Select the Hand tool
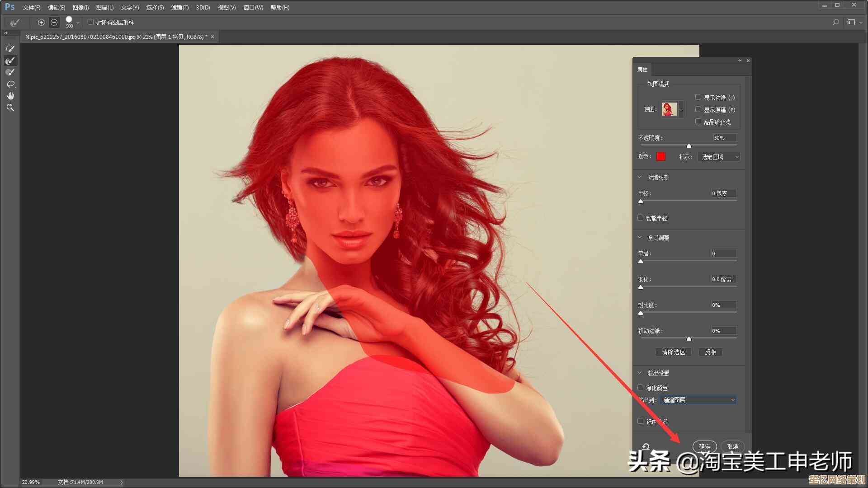868x488 pixels. pos(10,96)
